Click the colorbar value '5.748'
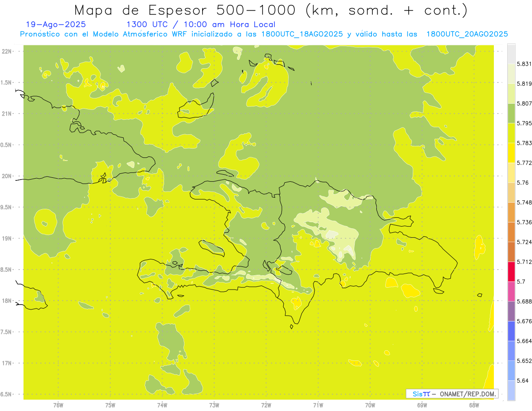This screenshot has height=411, width=532. (524, 202)
